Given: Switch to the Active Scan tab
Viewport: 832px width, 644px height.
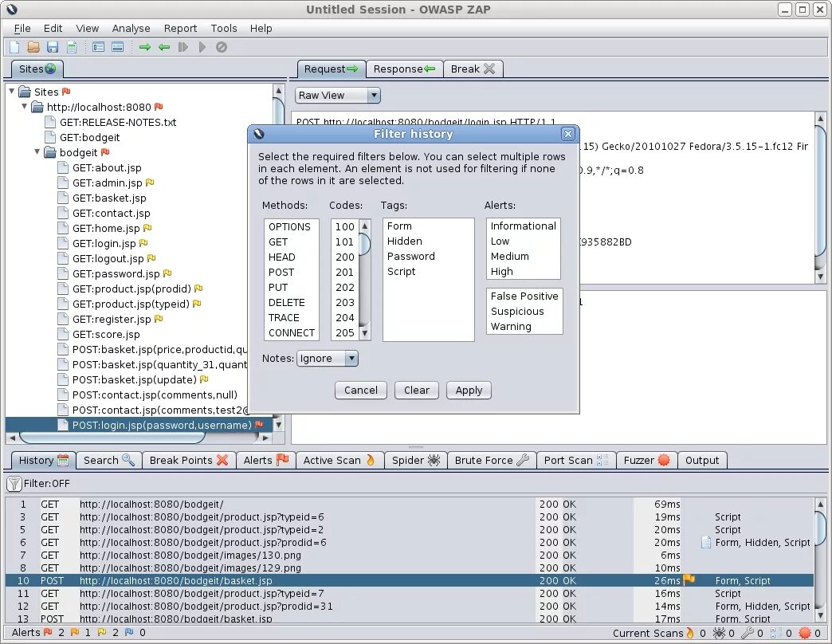Looking at the screenshot, I should point(339,461).
